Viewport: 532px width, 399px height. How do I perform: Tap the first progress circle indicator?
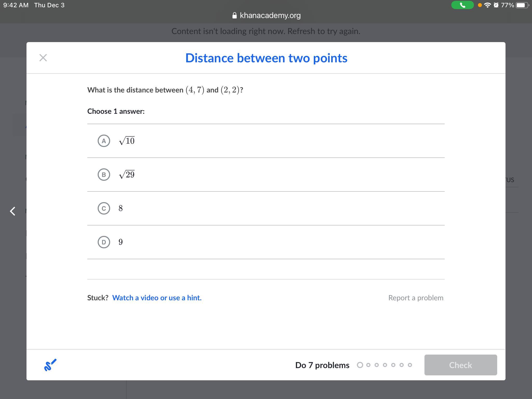[x=360, y=365]
